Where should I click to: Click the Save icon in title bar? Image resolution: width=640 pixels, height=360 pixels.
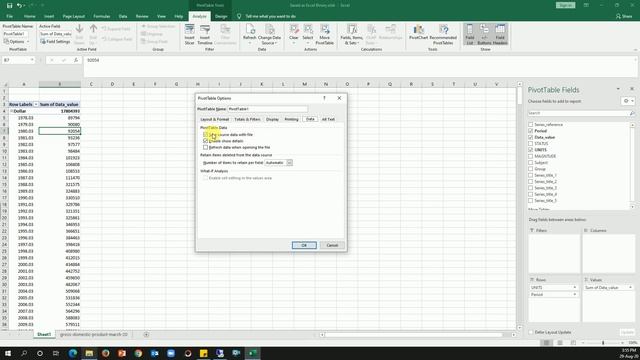pos(9,5)
